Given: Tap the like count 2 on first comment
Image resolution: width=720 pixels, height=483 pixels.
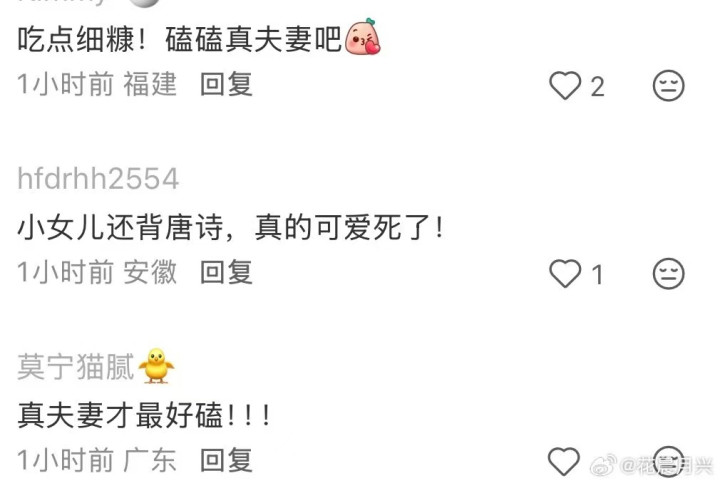Looking at the screenshot, I should click(x=597, y=86).
